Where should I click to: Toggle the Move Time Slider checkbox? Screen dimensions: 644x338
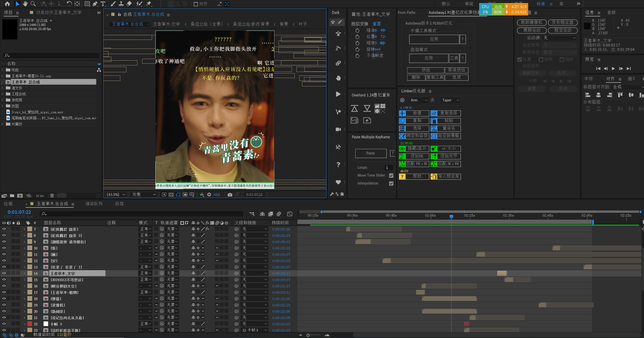(x=391, y=175)
